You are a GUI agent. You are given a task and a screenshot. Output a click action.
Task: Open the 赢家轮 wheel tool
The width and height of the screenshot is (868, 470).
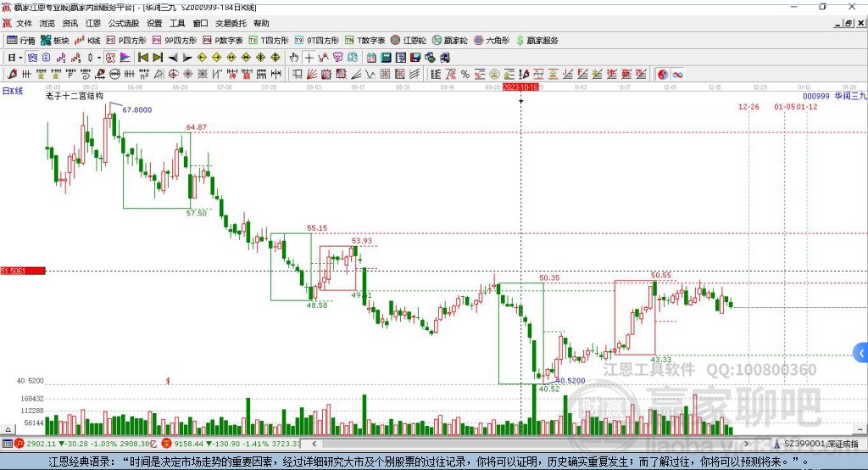pyautogui.click(x=450, y=41)
